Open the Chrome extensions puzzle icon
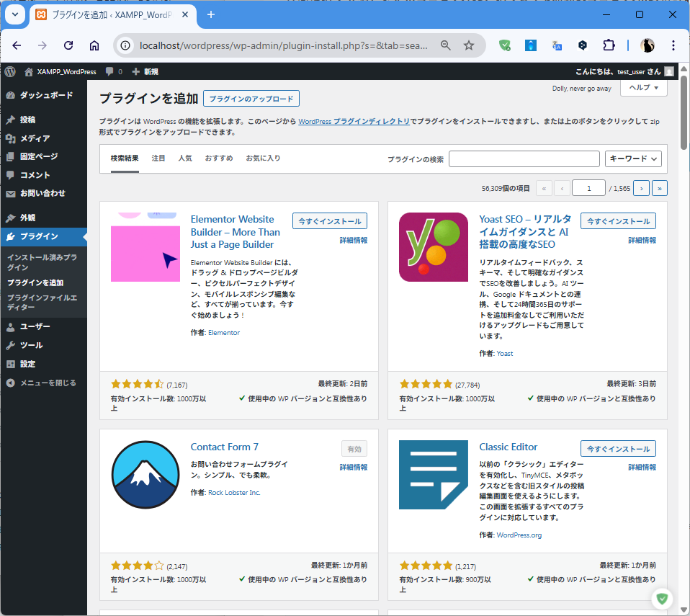690x616 pixels. (x=609, y=45)
